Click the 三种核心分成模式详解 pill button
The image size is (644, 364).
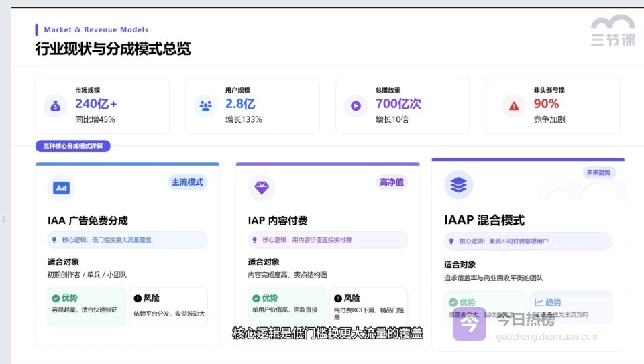click(x=72, y=146)
